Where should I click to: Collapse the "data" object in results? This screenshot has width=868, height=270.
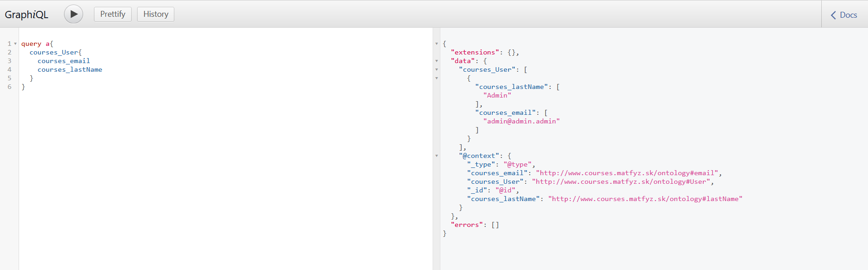coord(437,61)
